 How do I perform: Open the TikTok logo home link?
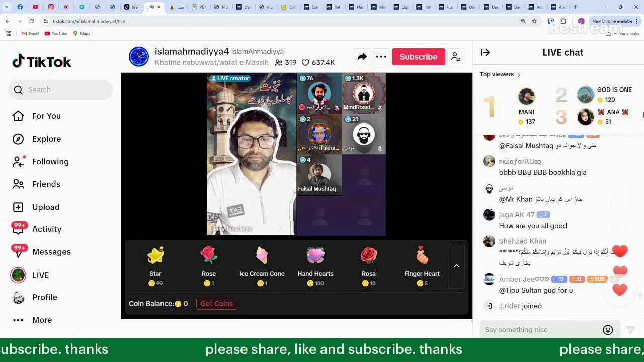click(42, 62)
